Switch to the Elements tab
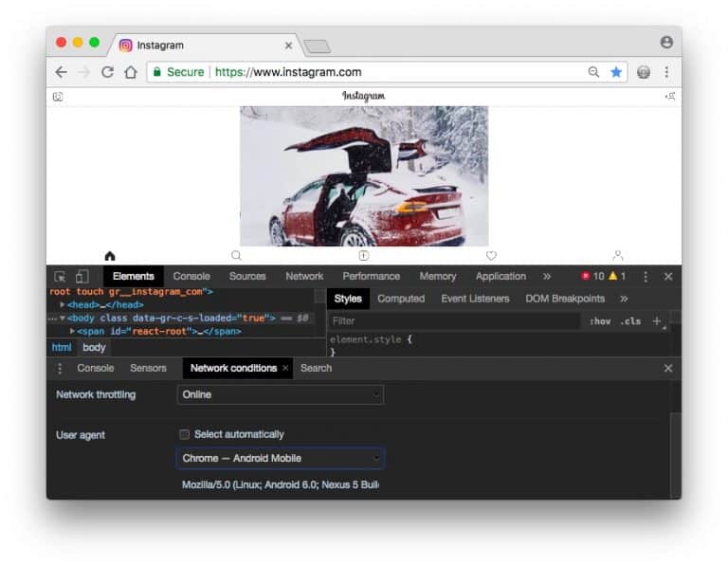 (134, 276)
